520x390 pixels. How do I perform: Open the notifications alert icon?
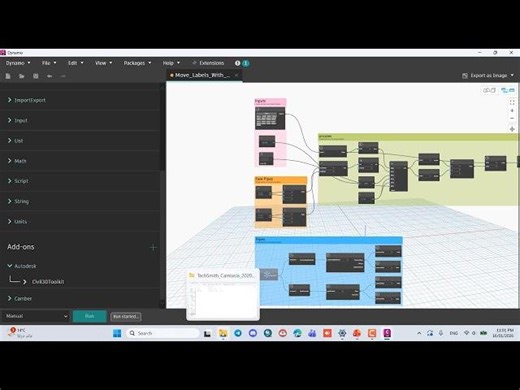pyautogui.click(x=237, y=63)
